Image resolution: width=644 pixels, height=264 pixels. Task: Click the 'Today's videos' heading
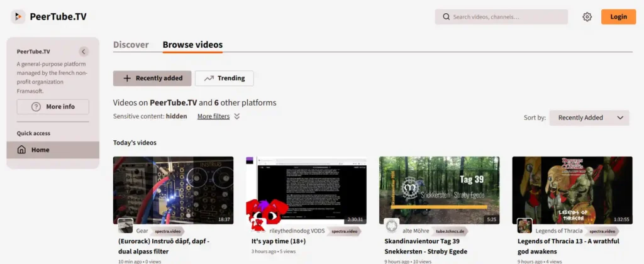click(x=135, y=143)
